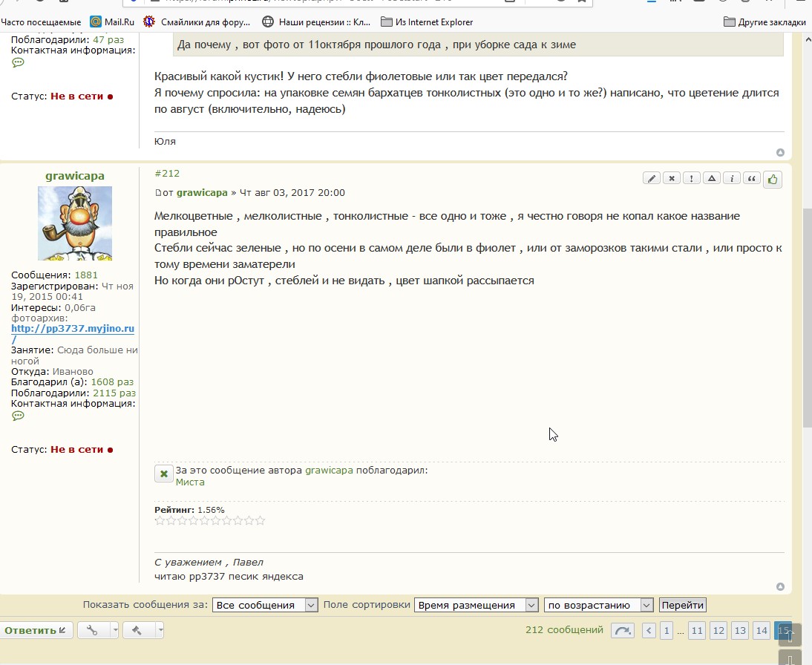Click the small post icon before 'от grawicapa'
Viewport: 812px width, 665px height.
point(158,193)
